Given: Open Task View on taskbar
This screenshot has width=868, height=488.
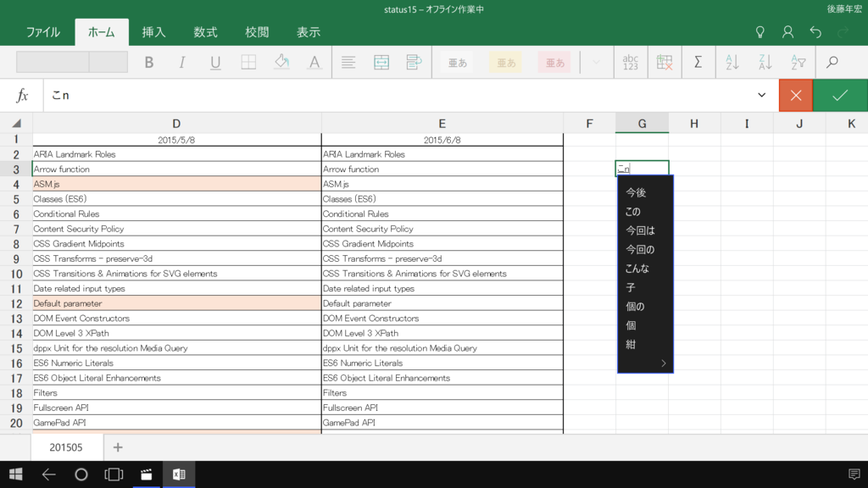Looking at the screenshot, I should [x=114, y=474].
